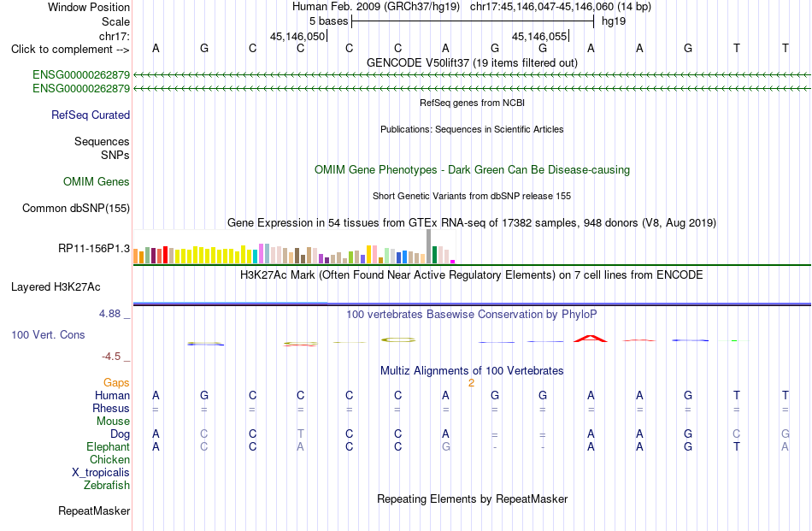Screen dimensions: 812x531
Task: Click the orange gap count 2
Action: 471,383
